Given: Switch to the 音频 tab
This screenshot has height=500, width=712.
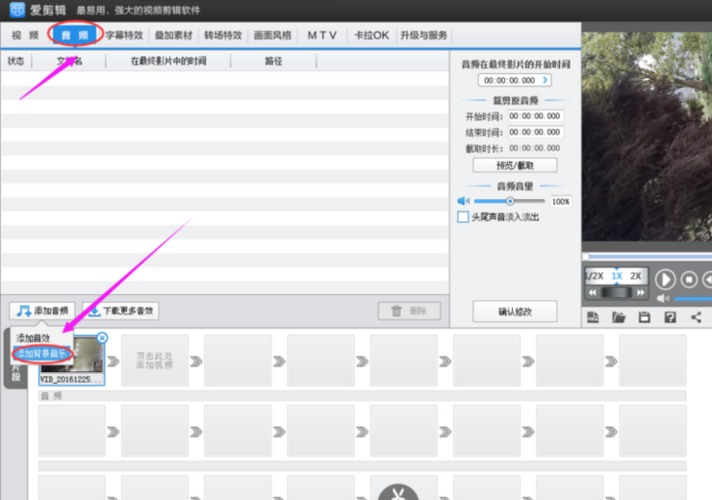Looking at the screenshot, I should click(x=75, y=35).
